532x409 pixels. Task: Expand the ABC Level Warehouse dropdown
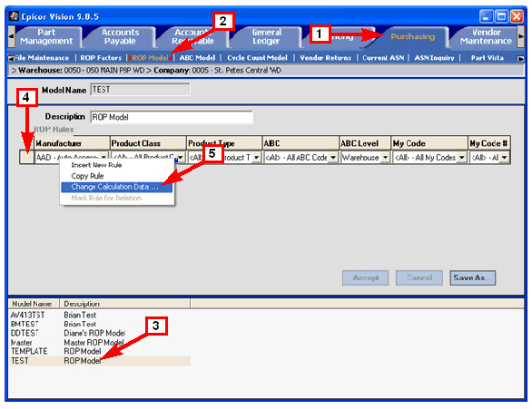[x=385, y=157]
